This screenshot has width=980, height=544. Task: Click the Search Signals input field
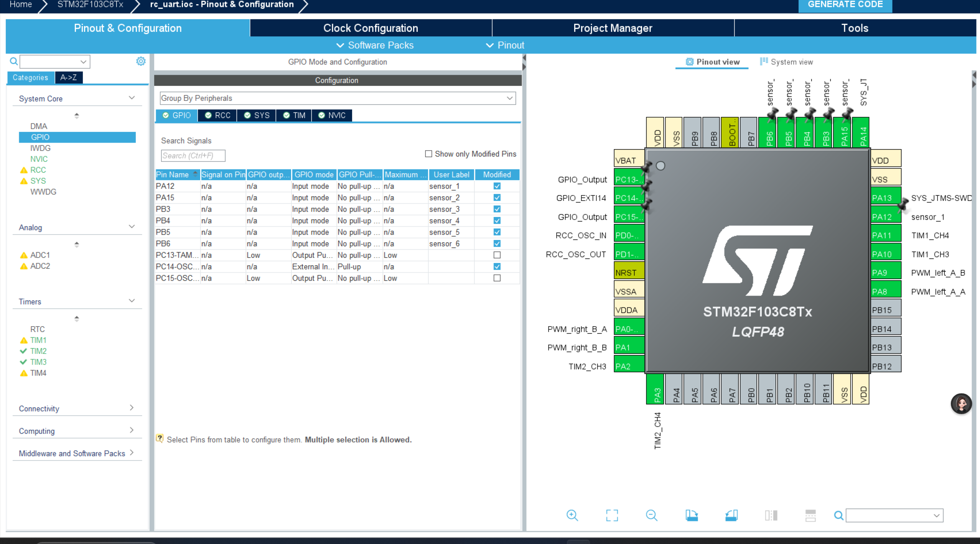point(193,156)
